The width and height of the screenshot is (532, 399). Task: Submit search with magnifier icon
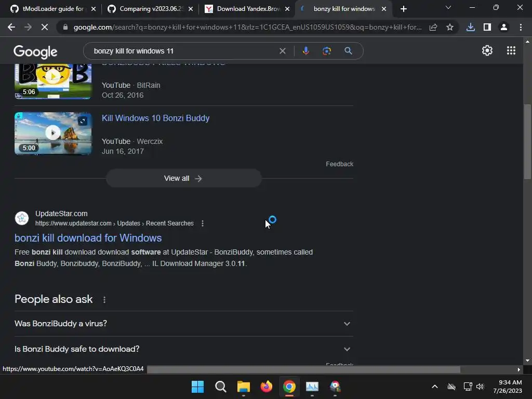tap(348, 51)
